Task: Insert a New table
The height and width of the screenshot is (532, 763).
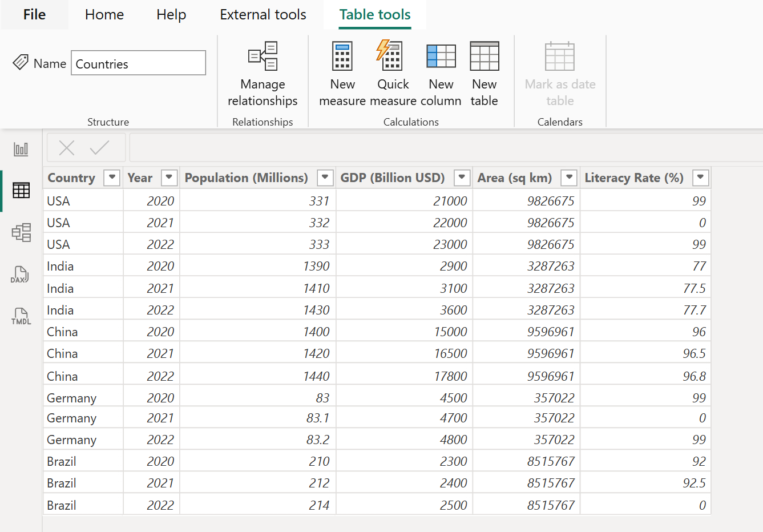Action: click(x=484, y=71)
